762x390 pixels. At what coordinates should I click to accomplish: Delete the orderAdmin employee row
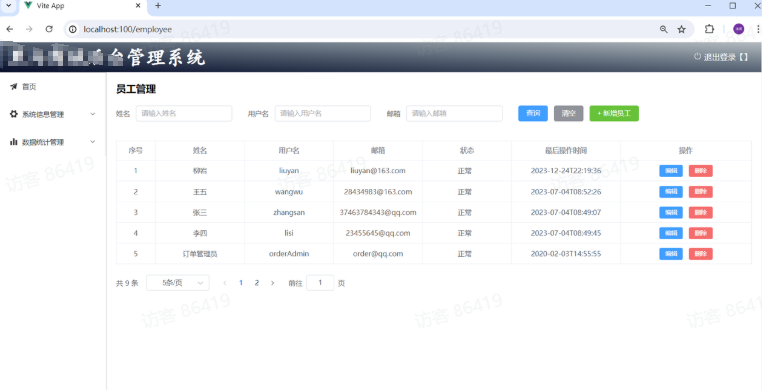[x=701, y=254]
